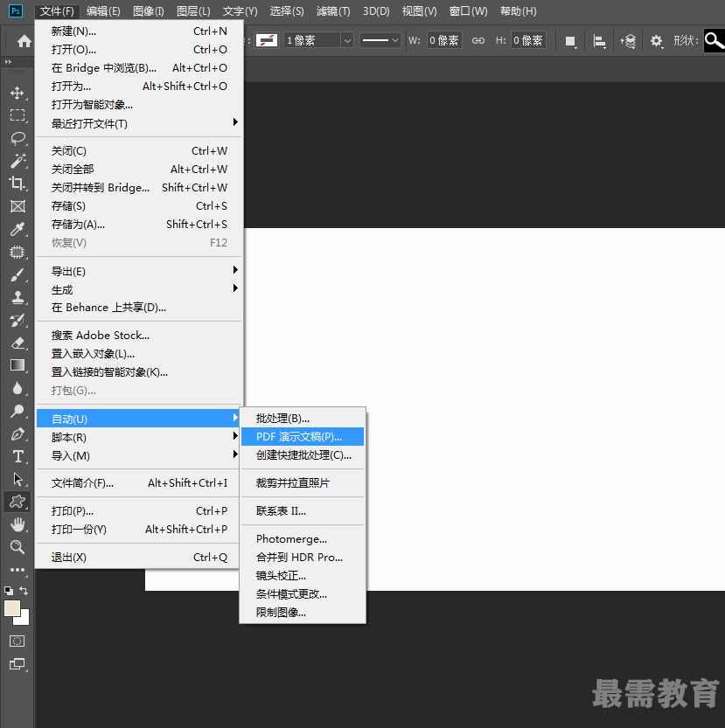Screen dimensions: 725x728
Task: Select the Zoom tool
Action: [17, 547]
